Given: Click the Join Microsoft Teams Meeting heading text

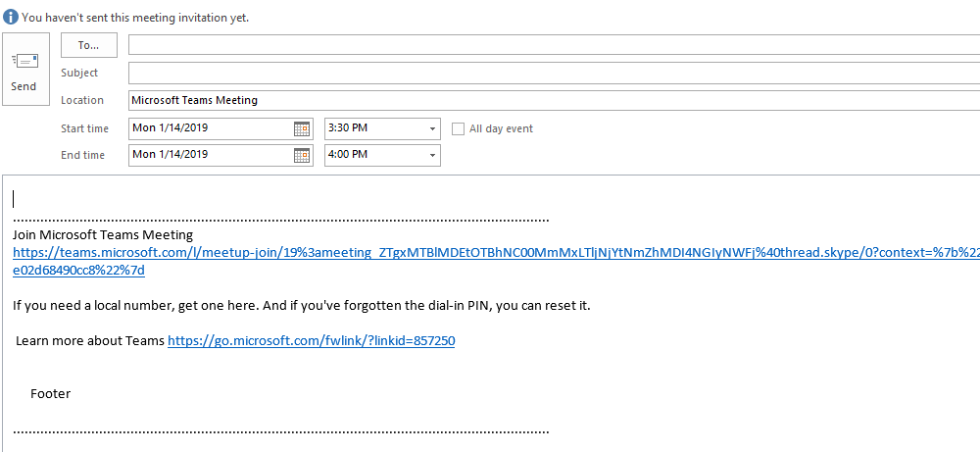Looking at the screenshot, I should [103, 235].
